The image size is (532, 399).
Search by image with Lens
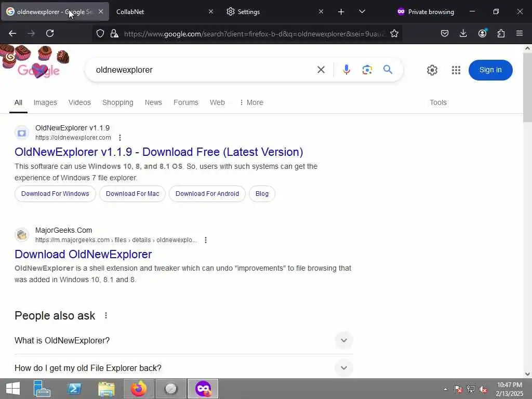pyautogui.click(x=367, y=70)
